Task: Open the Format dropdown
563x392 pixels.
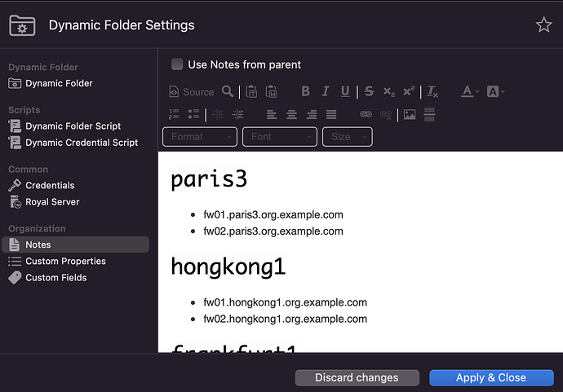Action: tap(200, 137)
